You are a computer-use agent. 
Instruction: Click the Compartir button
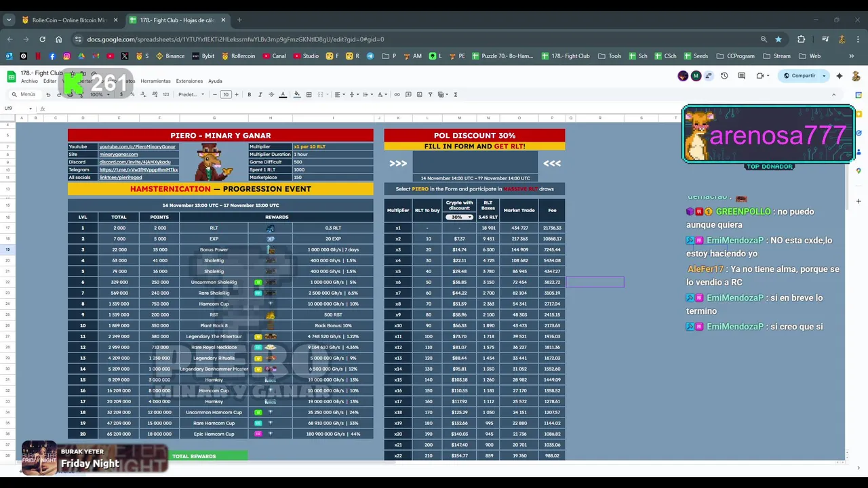click(x=800, y=76)
